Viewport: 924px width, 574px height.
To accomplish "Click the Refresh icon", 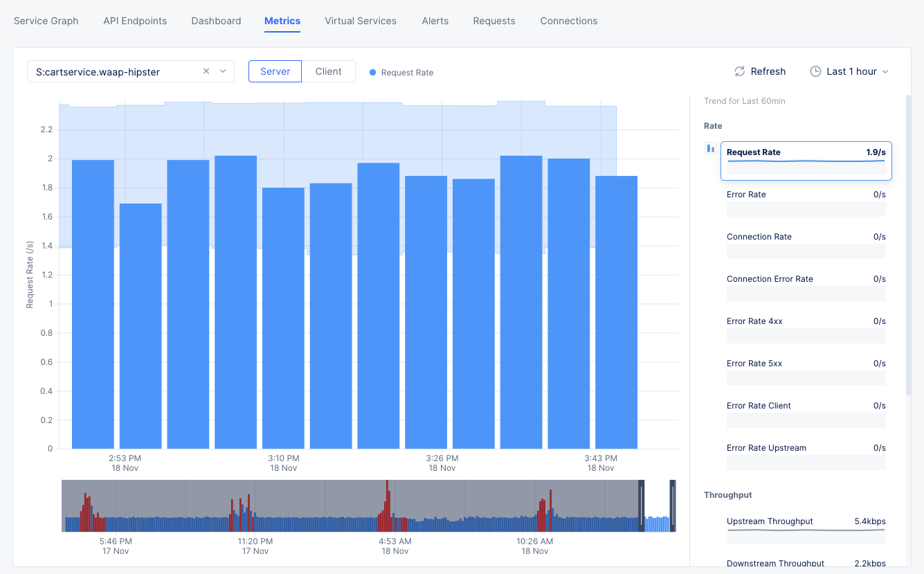I will point(739,71).
